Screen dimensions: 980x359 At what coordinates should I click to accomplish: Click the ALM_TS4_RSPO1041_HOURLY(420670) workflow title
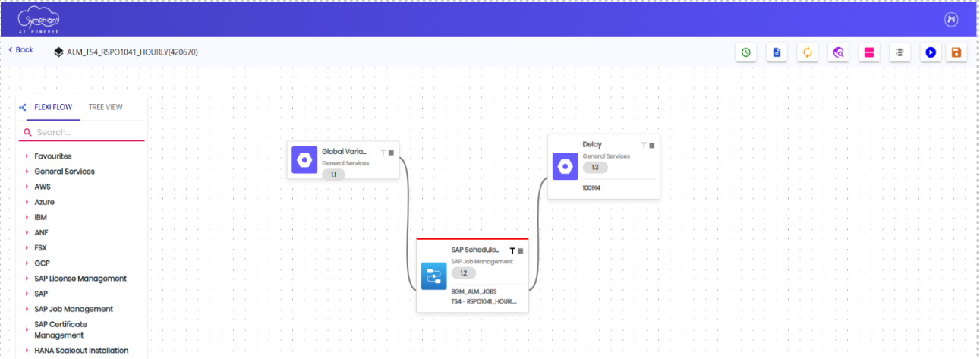pyautogui.click(x=133, y=52)
